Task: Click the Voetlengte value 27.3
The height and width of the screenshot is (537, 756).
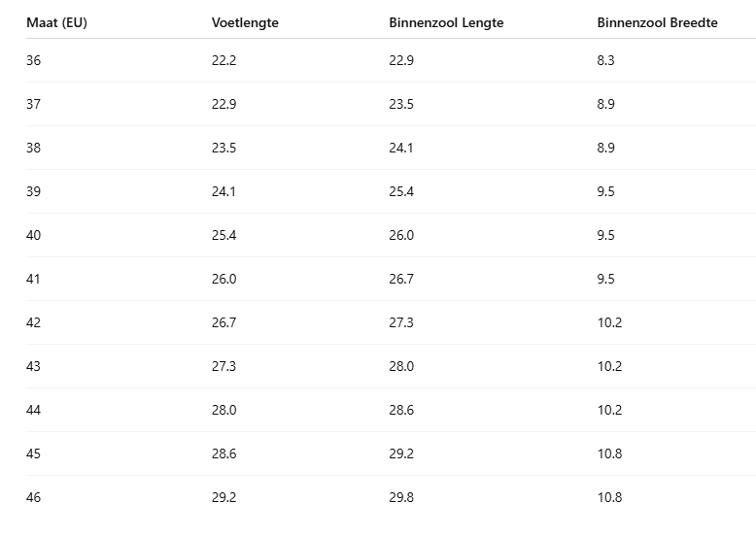Action: [x=223, y=366]
